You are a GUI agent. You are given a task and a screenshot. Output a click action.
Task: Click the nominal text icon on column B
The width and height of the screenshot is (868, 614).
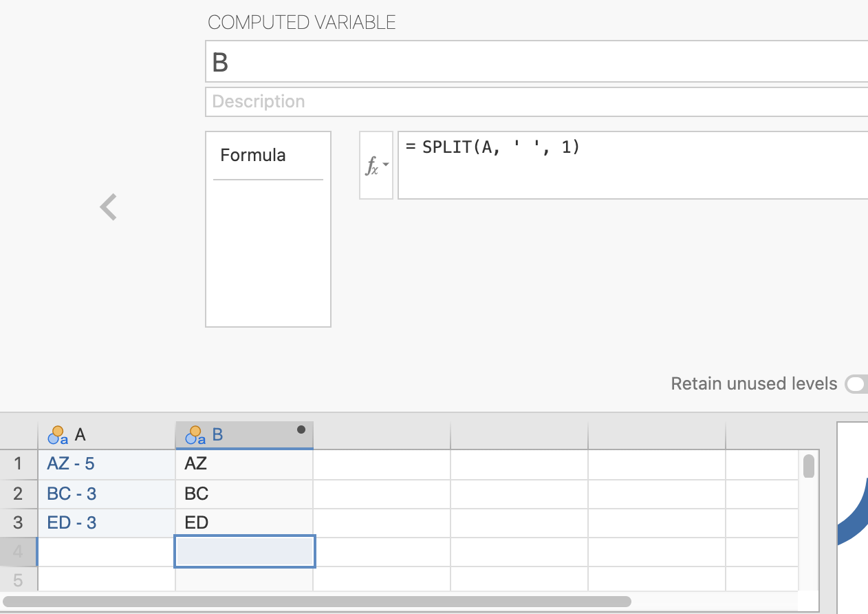click(195, 435)
